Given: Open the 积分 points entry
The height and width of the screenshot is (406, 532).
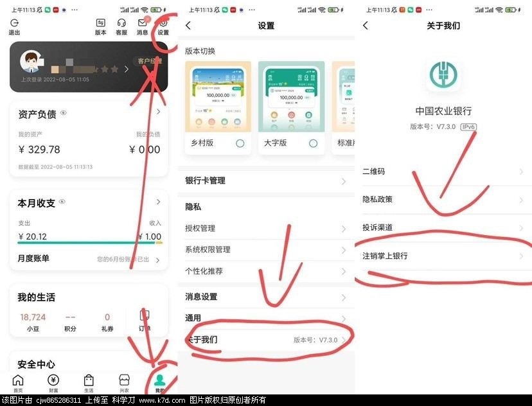Looking at the screenshot, I should (x=70, y=322).
